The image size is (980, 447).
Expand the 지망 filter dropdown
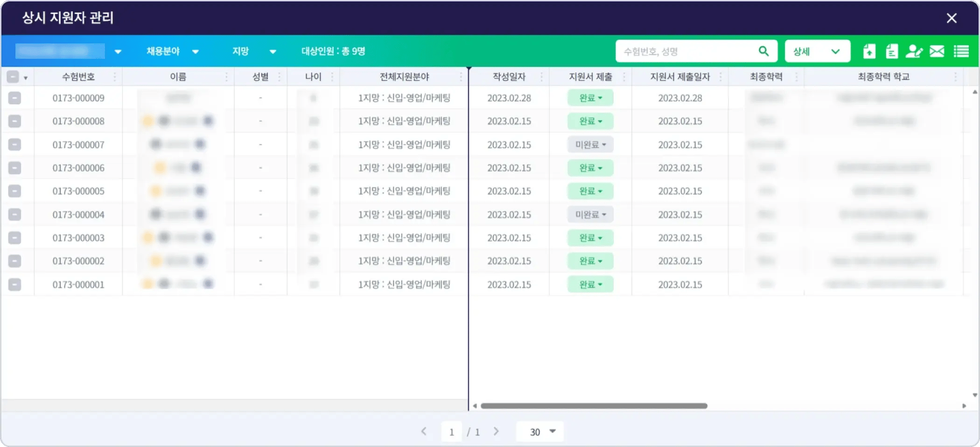click(254, 51)
